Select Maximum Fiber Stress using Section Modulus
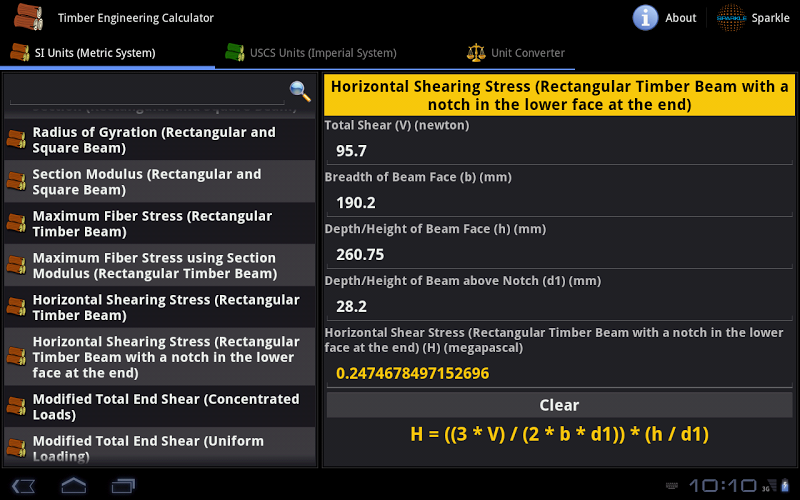Viewport: 800px width, 500px height. coord(160,265)
